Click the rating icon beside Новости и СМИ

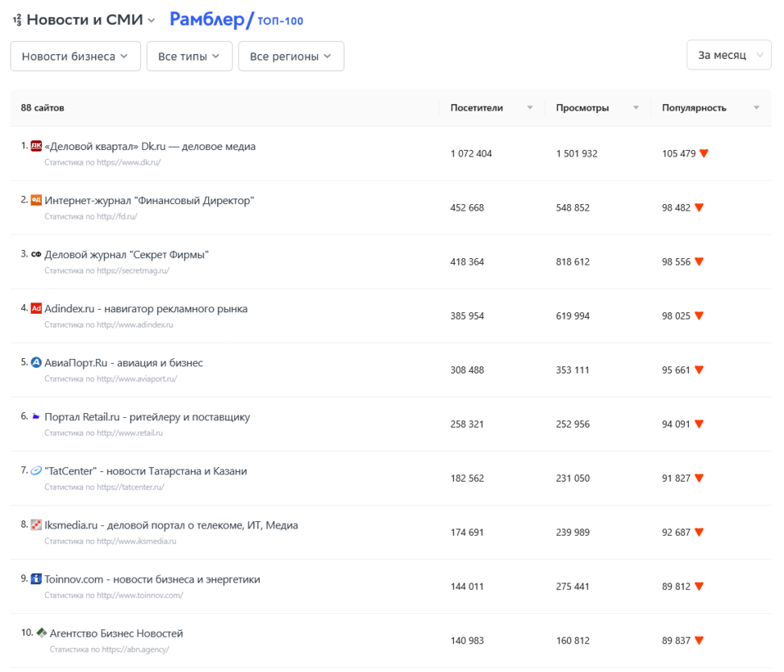(17, 20)
